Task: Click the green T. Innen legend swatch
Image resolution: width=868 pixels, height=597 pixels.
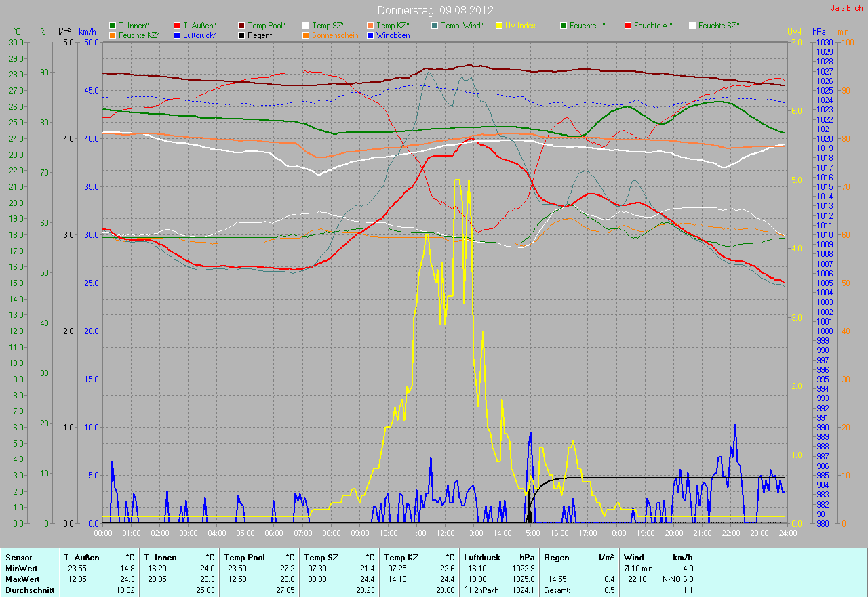Action: tap(113, 26)
